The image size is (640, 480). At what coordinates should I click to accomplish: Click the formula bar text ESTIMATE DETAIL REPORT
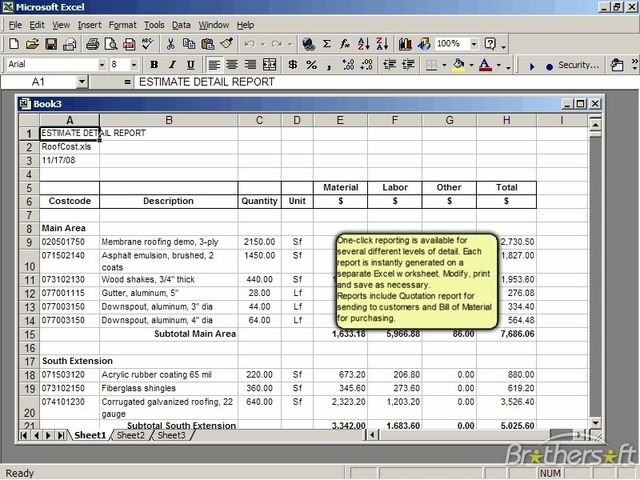tap(207, 82)
